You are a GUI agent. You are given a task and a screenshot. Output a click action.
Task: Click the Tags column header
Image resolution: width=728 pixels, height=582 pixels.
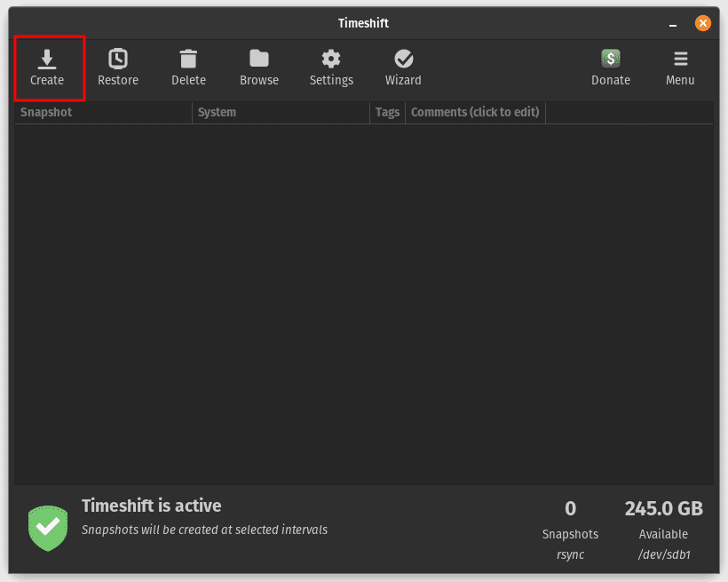coord(388,113)
